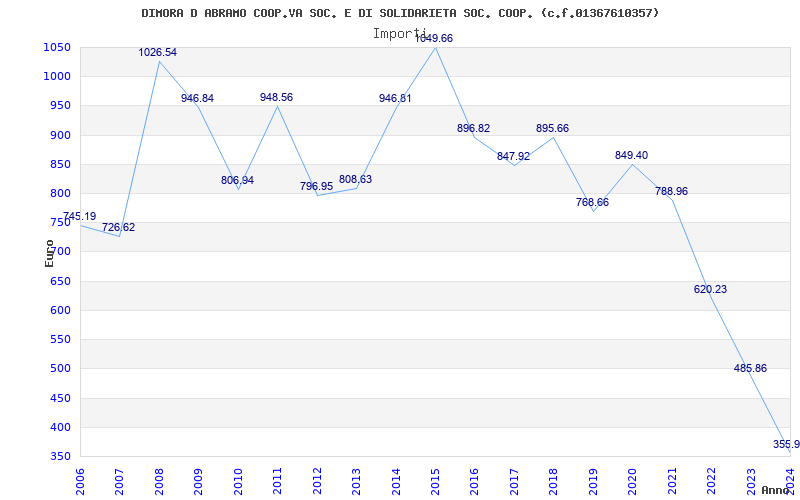Click the 788.96 value label
The image size is (800, 500).
(x=671, y=191)
